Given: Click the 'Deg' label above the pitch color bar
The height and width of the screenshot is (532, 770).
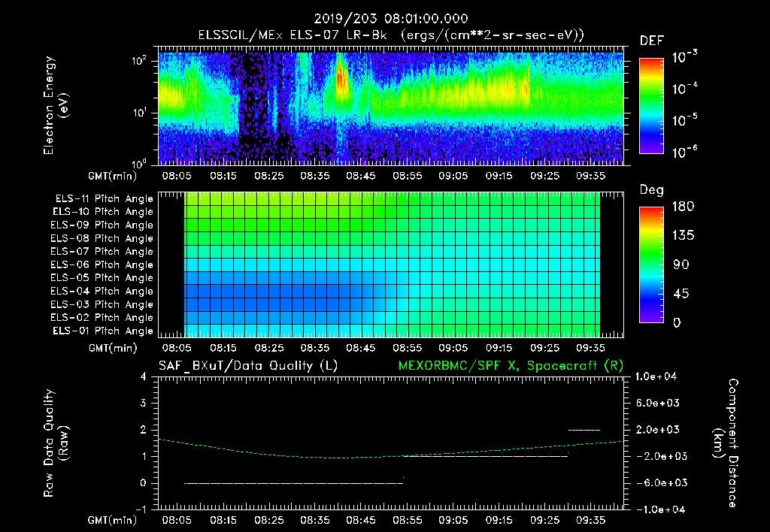Looking at the screenshot, I should click(x=652, y=190).
